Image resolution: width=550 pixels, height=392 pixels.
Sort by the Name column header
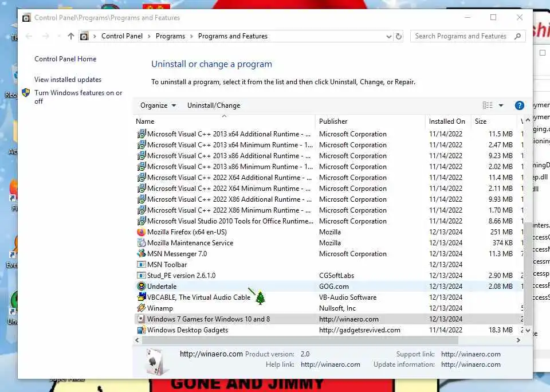pos(224,121)
